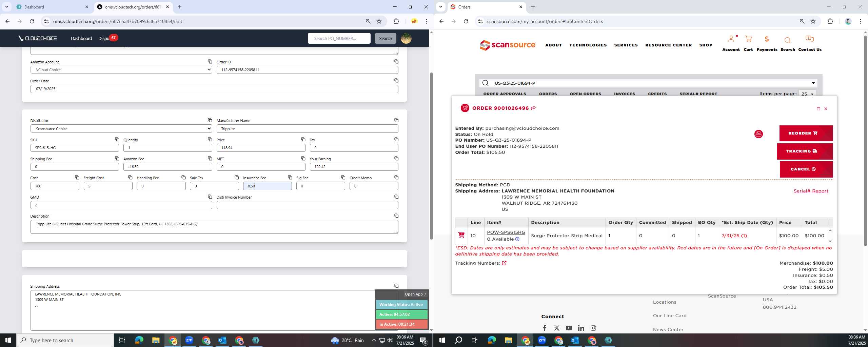
Task: Open the Serial# Report link
Action: tap(811, 191)
